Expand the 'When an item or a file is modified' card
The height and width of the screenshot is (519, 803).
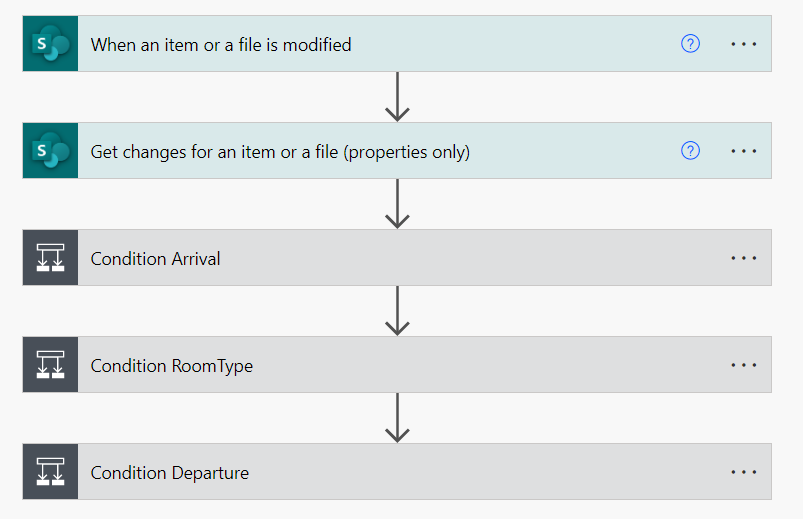(220, 44)
